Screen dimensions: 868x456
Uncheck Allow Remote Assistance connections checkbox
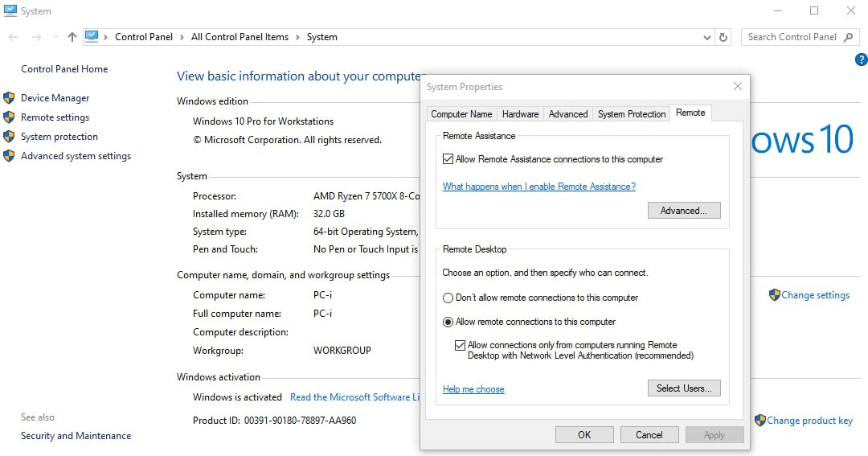point(448,159)
